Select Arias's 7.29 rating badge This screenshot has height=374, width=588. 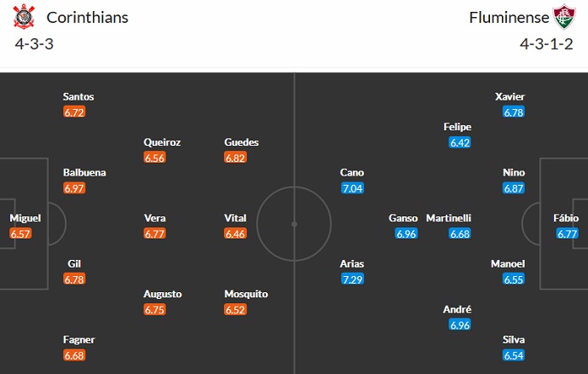[352, 279]
